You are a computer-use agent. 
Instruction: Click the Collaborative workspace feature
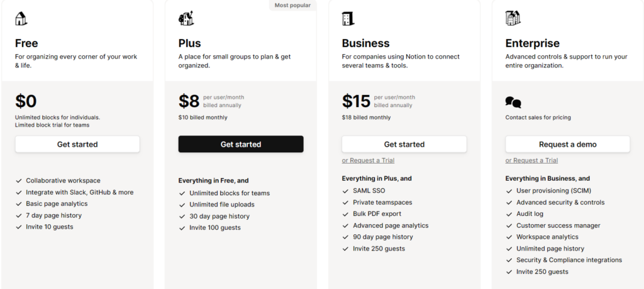coord(63,181)
